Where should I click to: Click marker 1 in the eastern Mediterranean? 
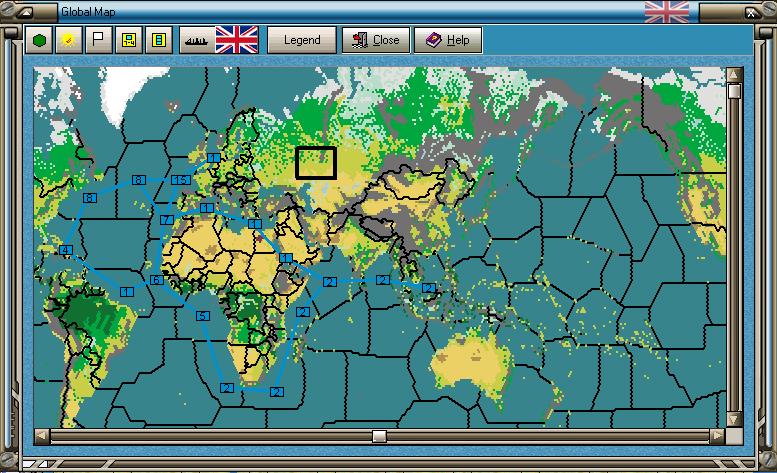point(255,224)
